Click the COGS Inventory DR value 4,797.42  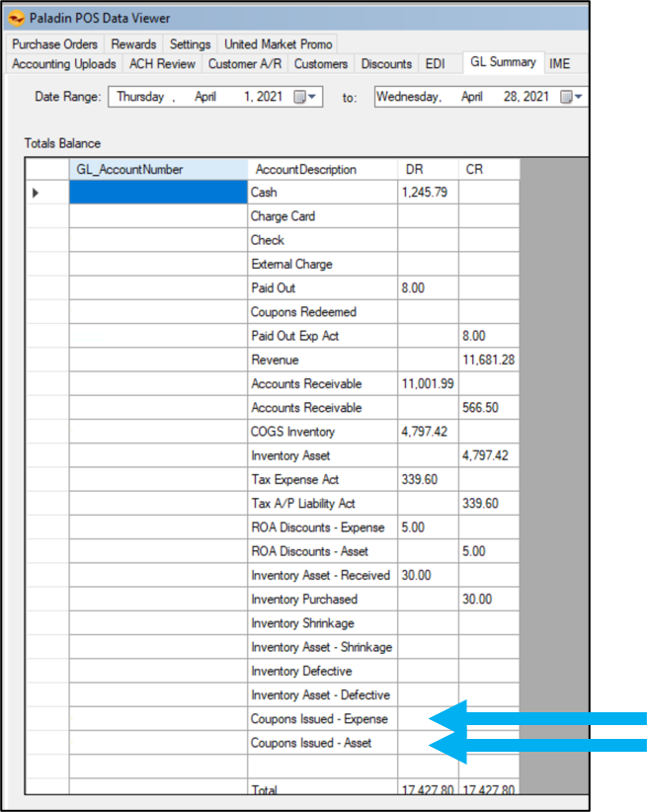tap(428, 432)
